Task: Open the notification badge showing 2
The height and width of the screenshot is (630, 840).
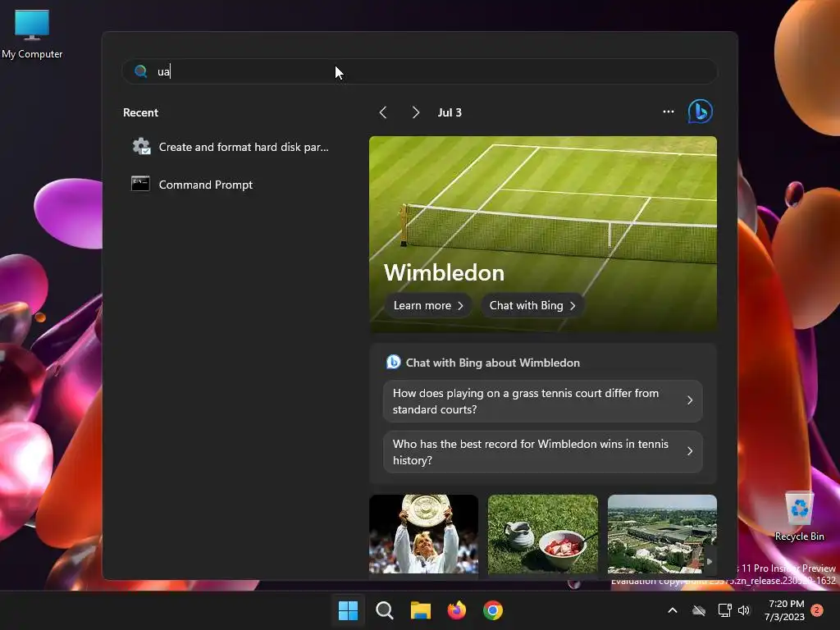Action: point(817,609)
